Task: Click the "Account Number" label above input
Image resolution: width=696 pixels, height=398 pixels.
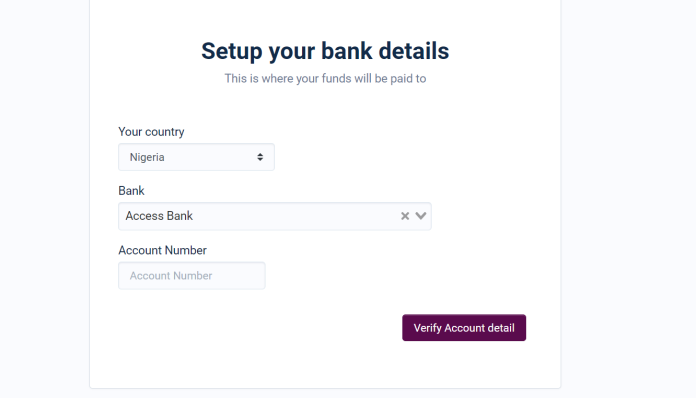Action: pos(162,250)
